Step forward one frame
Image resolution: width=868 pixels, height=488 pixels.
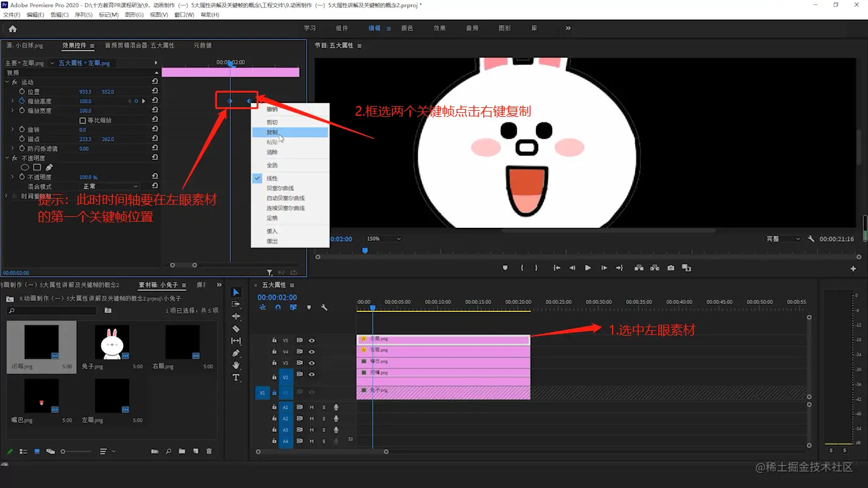click(x=604, y=268)
